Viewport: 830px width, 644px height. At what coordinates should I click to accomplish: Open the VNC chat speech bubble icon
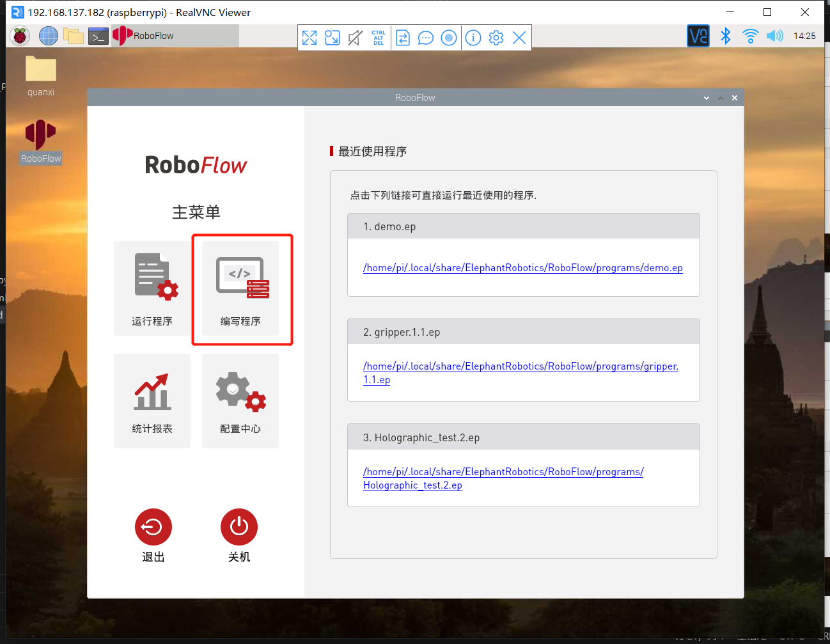pos(425,38)
